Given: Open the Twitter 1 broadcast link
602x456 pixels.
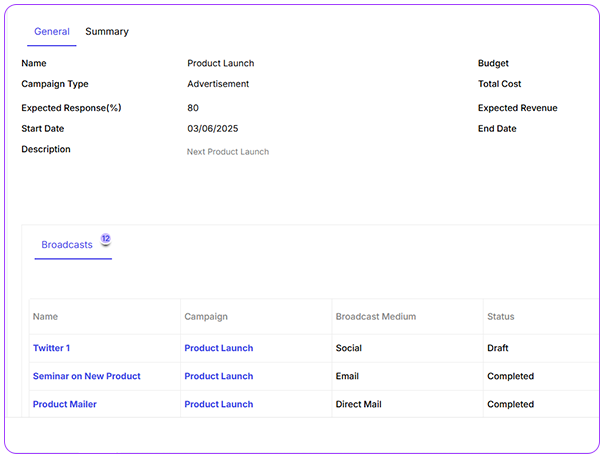Looking at the screenshot, I should tap(51, 348).
